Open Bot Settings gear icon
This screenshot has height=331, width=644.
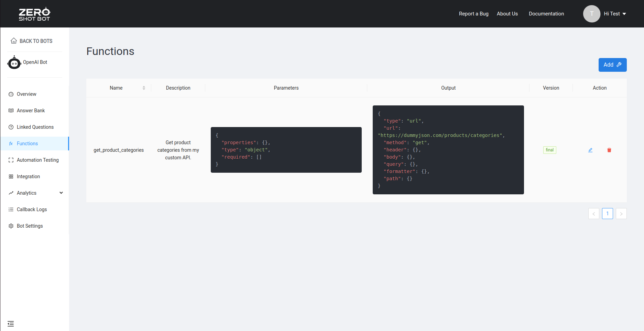click(11, 226)
